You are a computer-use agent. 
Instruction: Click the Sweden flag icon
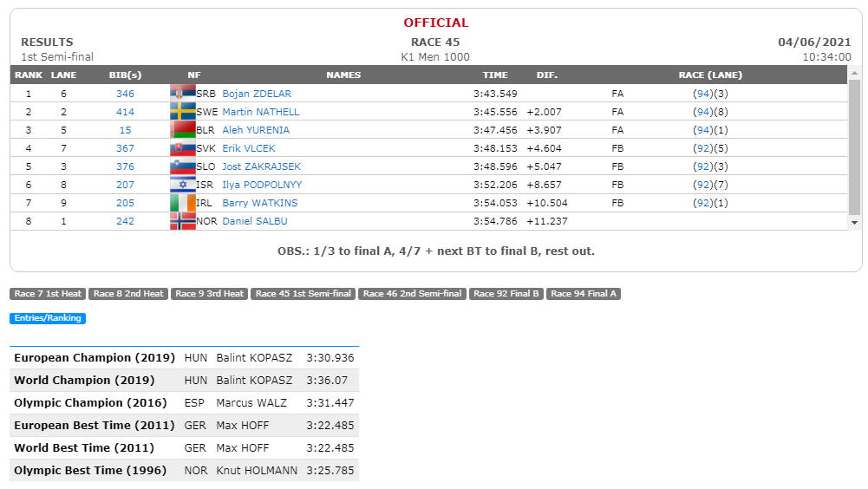pos(183,111)
